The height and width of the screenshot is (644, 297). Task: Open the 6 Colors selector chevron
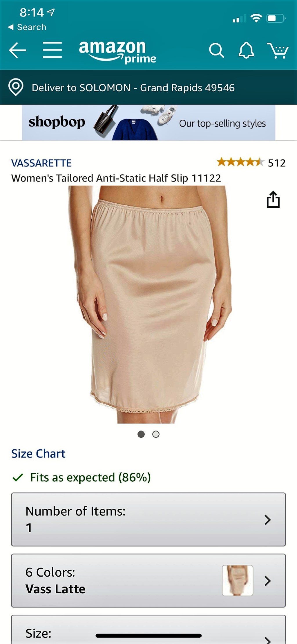click(x=267, y=581)
